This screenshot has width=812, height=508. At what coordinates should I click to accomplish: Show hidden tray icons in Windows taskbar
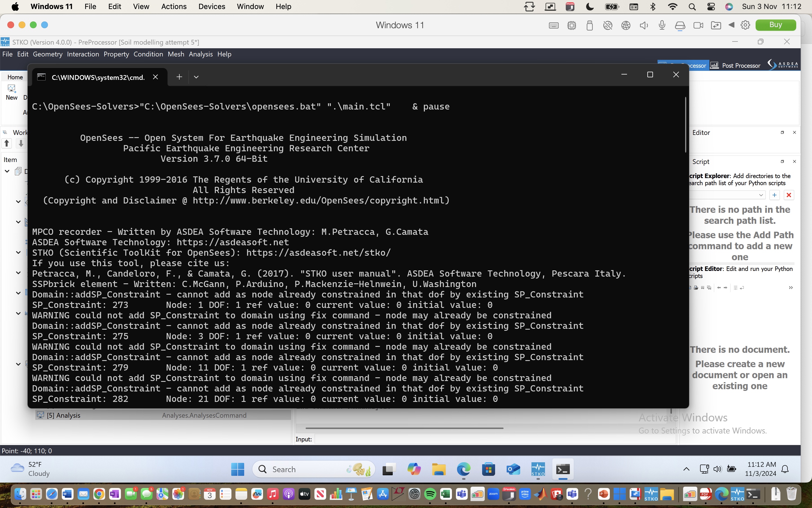tap(687, 469)
